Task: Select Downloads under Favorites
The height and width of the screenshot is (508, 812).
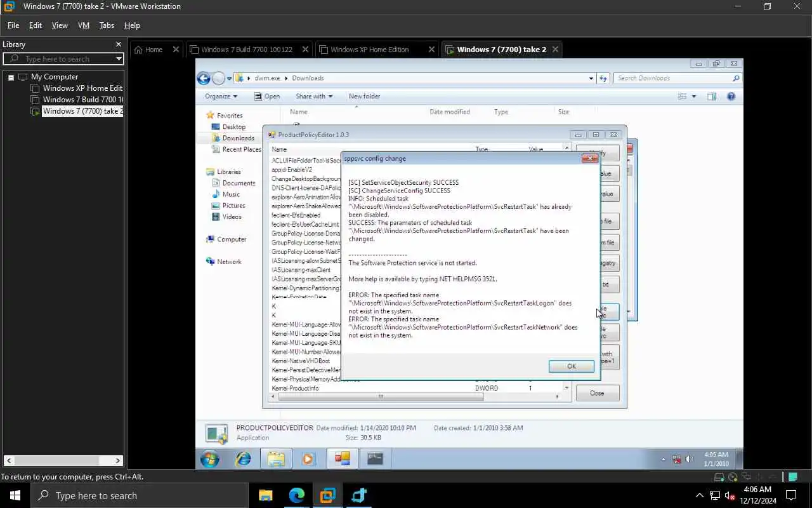Action: tap(233, 138)
